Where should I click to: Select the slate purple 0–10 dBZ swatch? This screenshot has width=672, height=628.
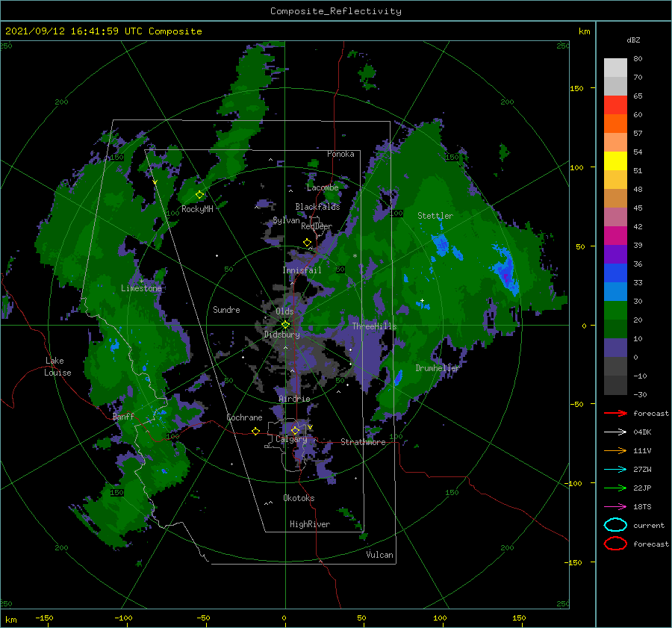(615, 347)
